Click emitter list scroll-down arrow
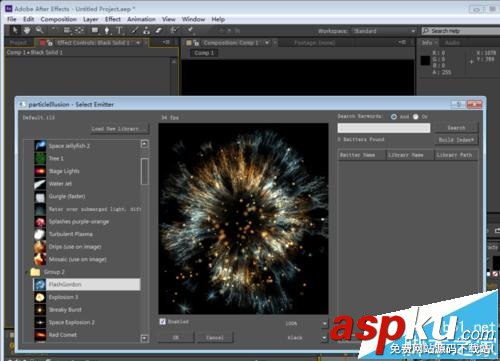Image resolution: width=500 pixels, height=361 pixels. click(144, 338)
